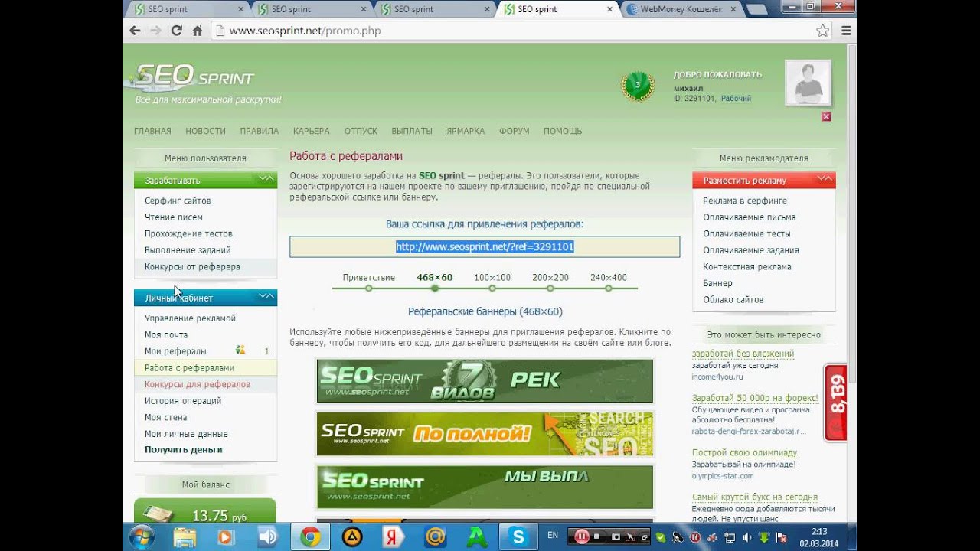Go back using browser back arrow
The height and width of the screenshot is (551, 980).
point(136,31)
